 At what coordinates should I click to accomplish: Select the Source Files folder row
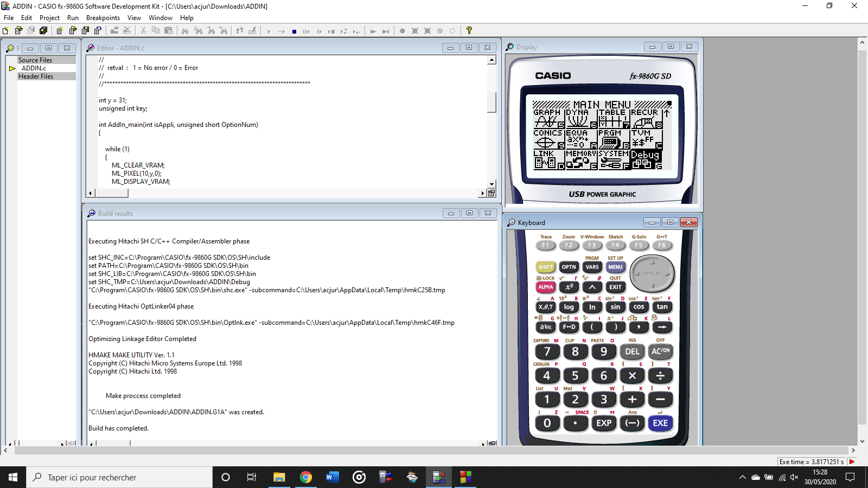[46, 60]
